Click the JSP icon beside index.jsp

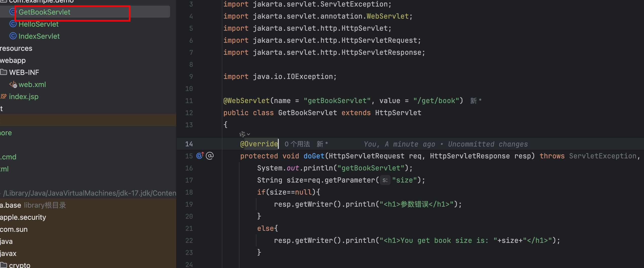pos(4,96)
